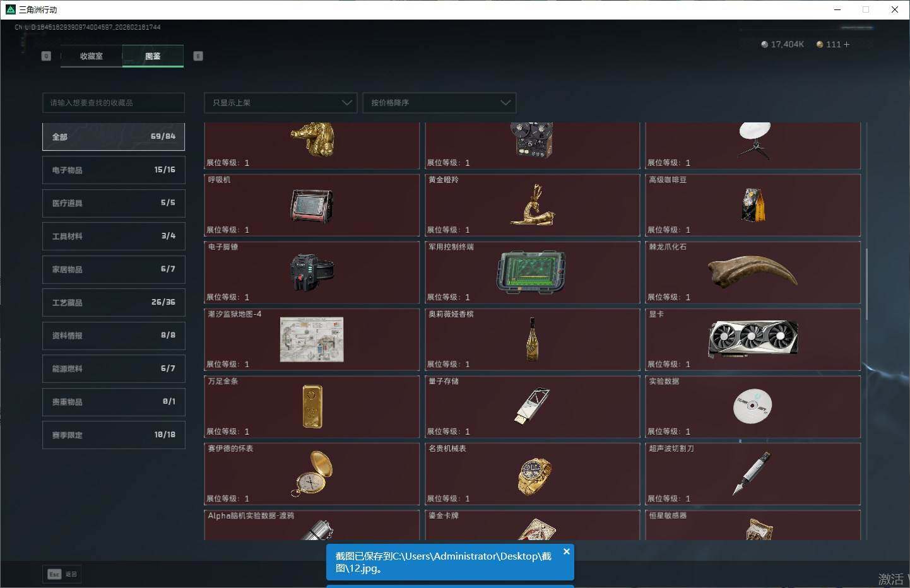Select the 资料情报 category
The width and height of the screenshot is (910, 588).
114,336
